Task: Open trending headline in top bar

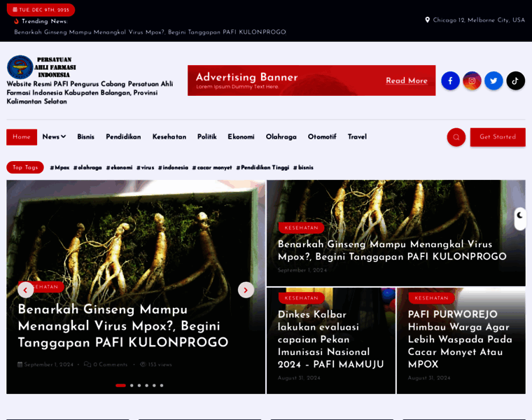Action: 150,32
